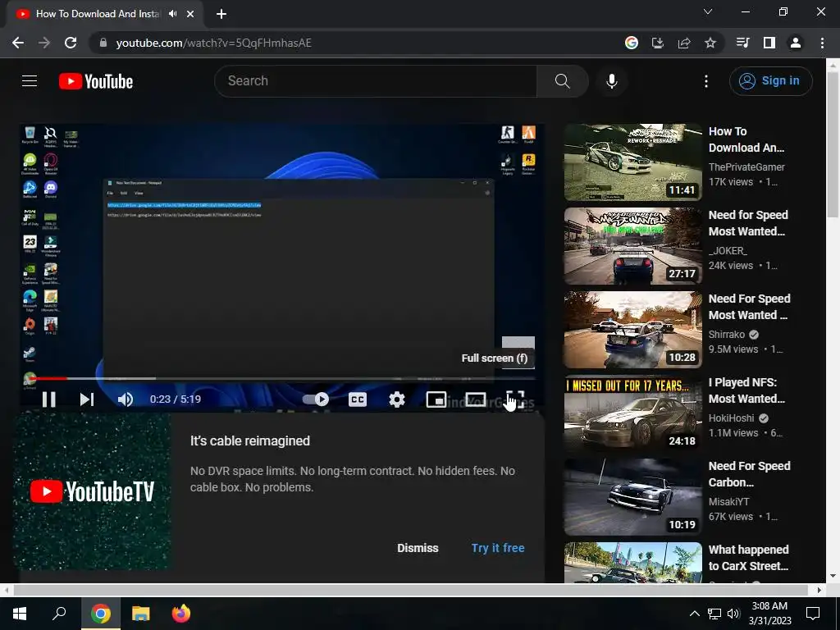Mute the video volume speaker icon
The width and height of the screenshot is (840, 630).
(126, 399)
